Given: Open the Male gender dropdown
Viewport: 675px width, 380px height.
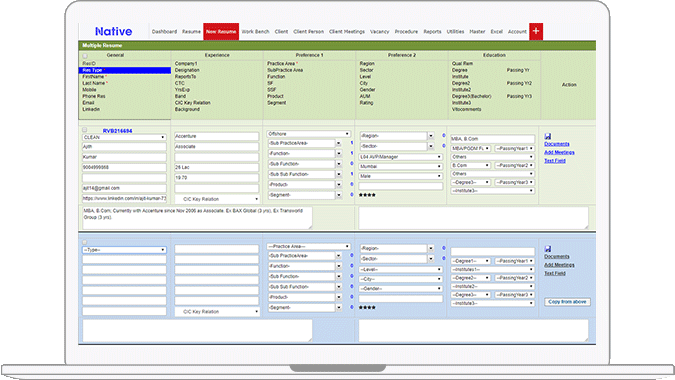Looking at the screenshot, I should (x=400, y=176).
